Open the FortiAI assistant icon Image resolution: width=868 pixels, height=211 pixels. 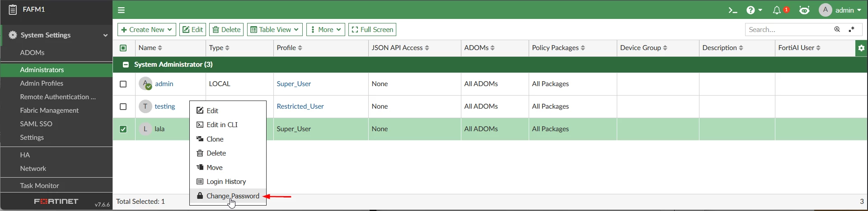[805, 10]
